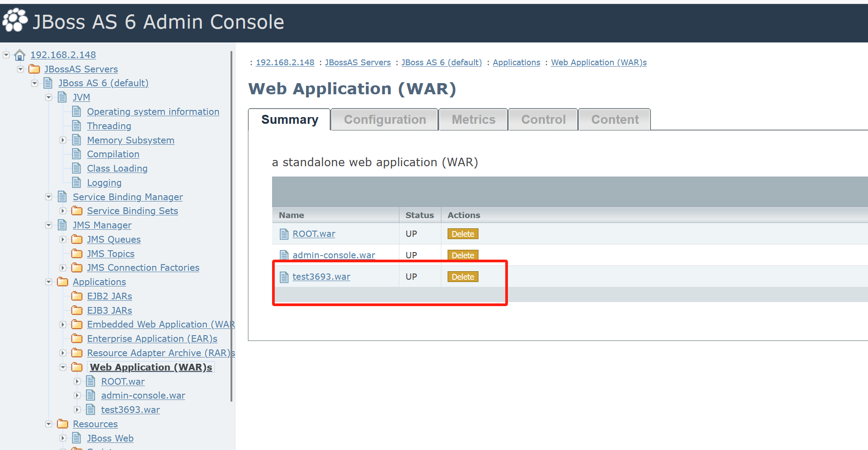Click the file icon beside ROOT.war in table
This screenshot has height=450, width=868.
click(x=284, y=234)
